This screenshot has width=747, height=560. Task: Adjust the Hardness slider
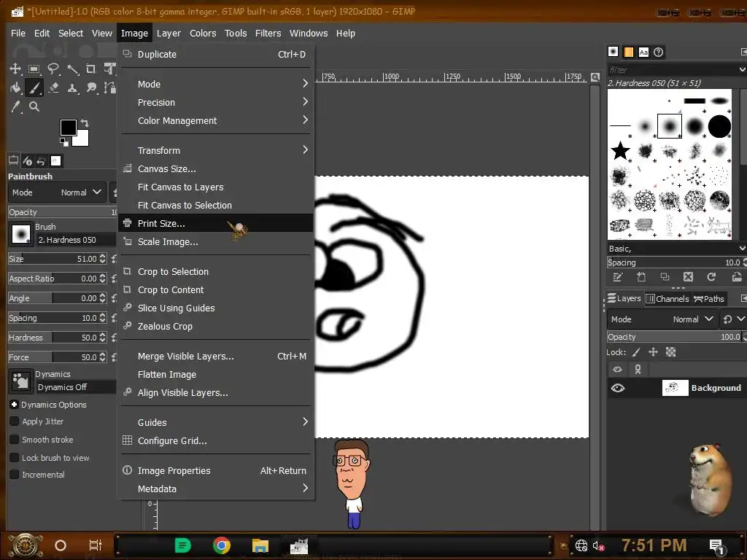pos(53,338)
